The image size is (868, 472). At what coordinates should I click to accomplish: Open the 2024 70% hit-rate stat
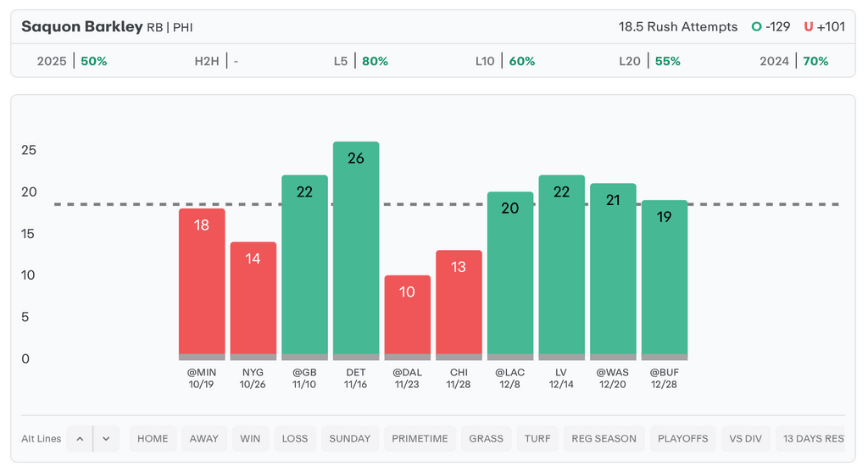pyautogui.click(x=794, y=61)
